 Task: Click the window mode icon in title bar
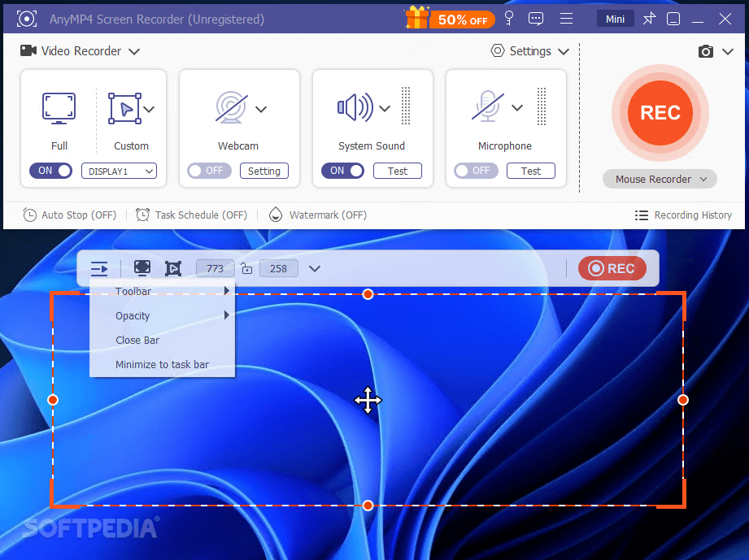(x=673, y=19)
